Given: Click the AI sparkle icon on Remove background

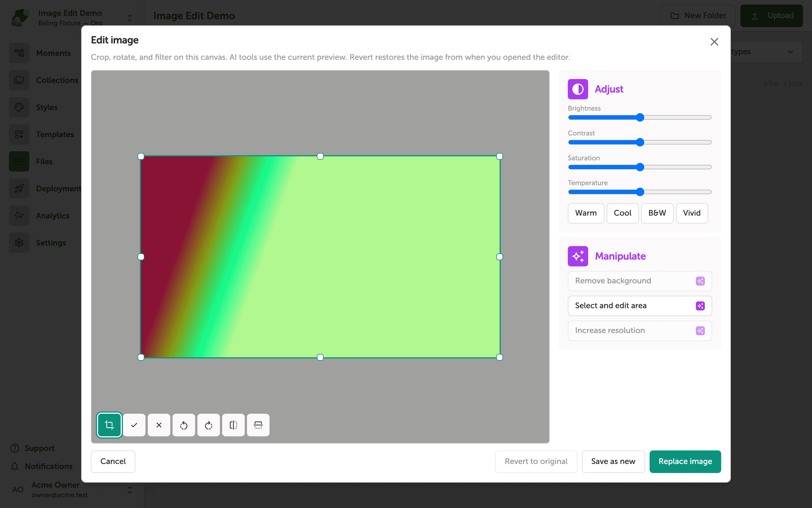Looking at the screenshot, I should (700, 281).
